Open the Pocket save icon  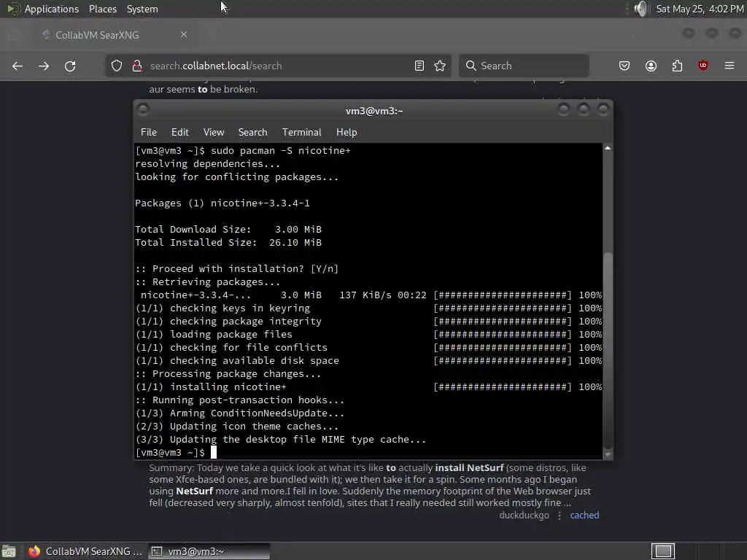[624, 66]
